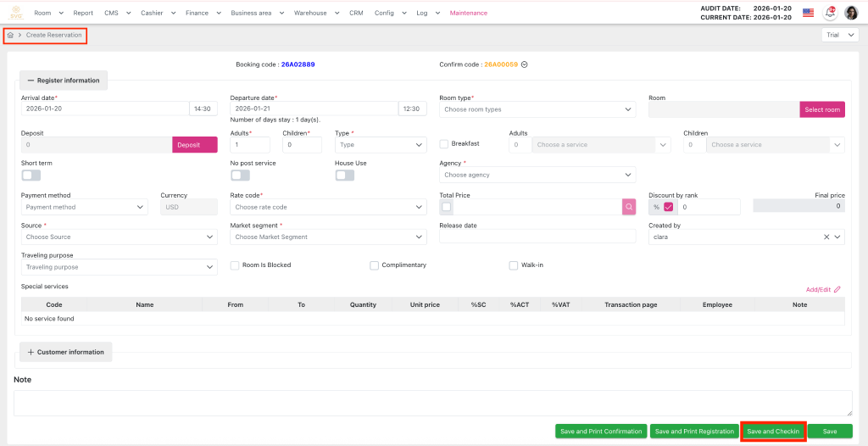Click the US flag language icon
868x446 pixels.
coord(808,13)
